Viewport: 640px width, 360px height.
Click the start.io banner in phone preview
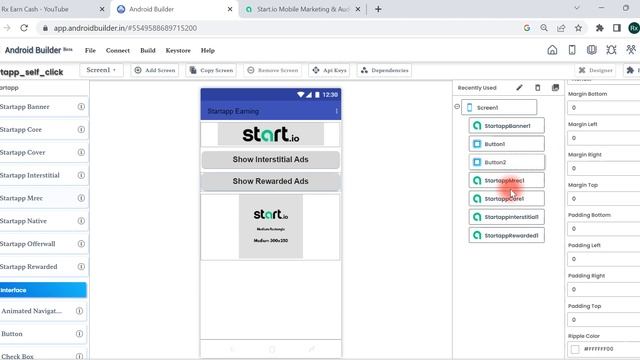tap(271, 134)
